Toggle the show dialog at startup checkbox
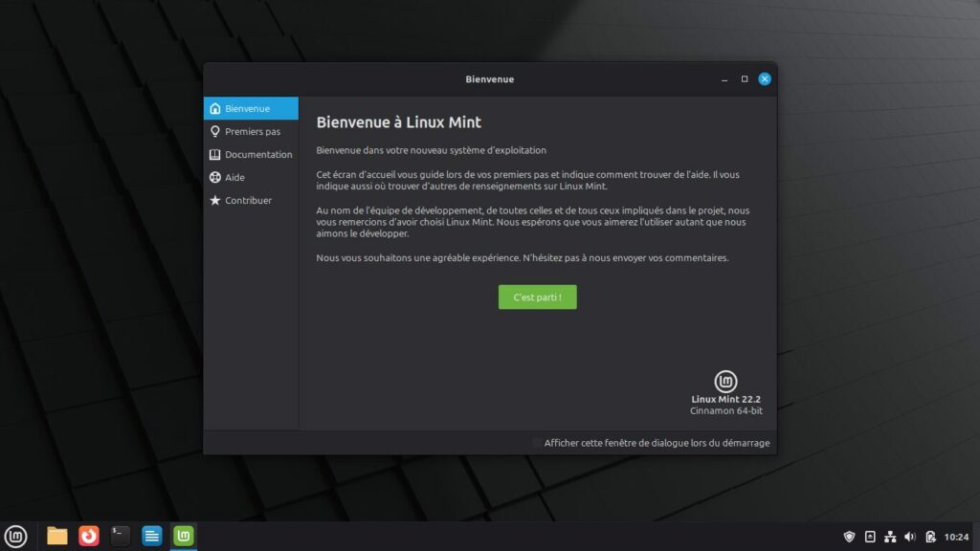Image resolution: width=980 pixels, height=551 pixels. coord(536,443)
